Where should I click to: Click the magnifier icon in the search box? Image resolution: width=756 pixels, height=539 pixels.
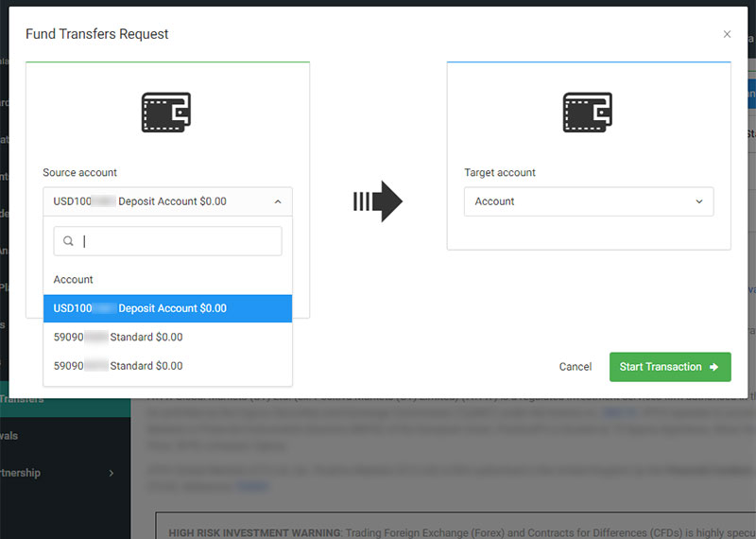point(69,241)
